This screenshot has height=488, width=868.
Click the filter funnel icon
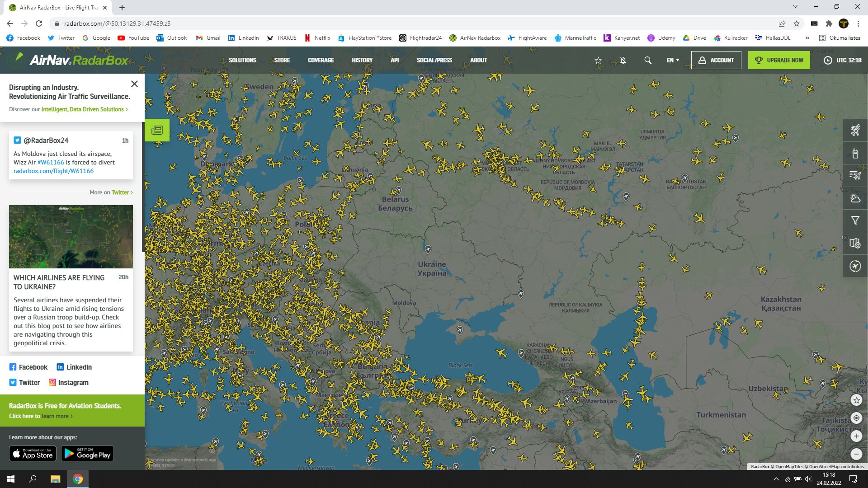click(855, 221)
